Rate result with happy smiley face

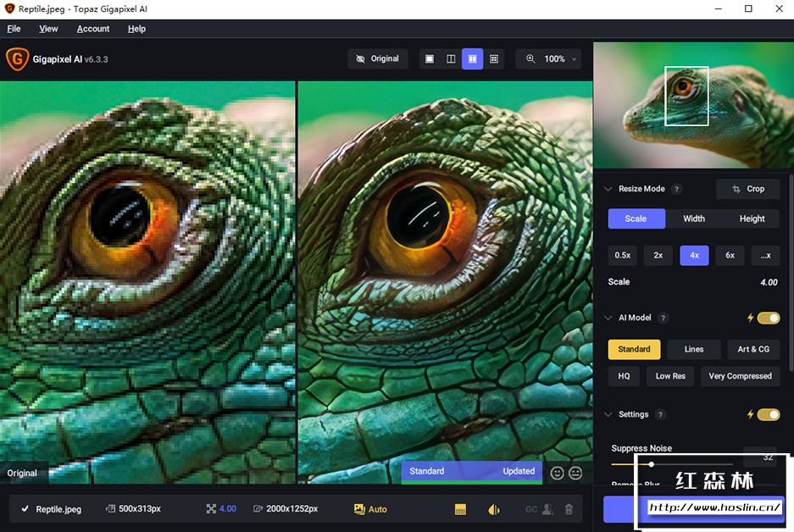pos(557,473)
